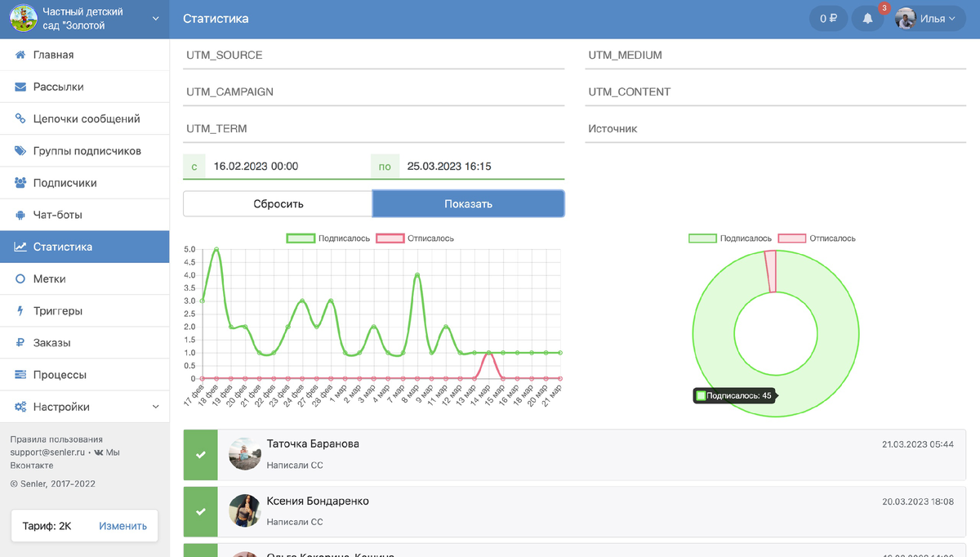Click the Группы подписчиков tags icon
Image resolution: width=980 pixels, height=557 pixels.
20,151
